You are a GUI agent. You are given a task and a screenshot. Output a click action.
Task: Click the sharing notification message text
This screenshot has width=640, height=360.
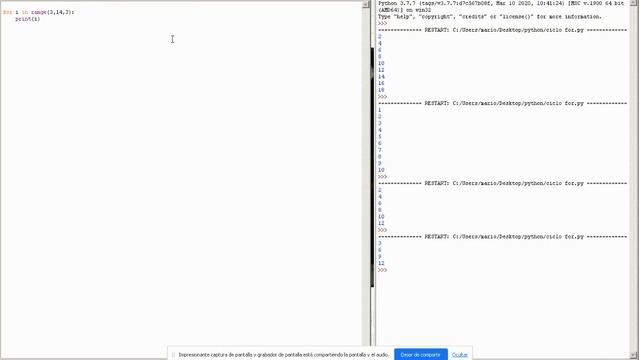[x=283, y=355]
